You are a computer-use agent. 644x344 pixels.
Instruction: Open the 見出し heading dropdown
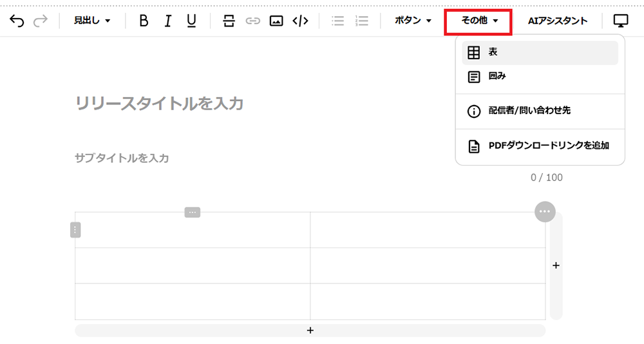pos(91,21)
